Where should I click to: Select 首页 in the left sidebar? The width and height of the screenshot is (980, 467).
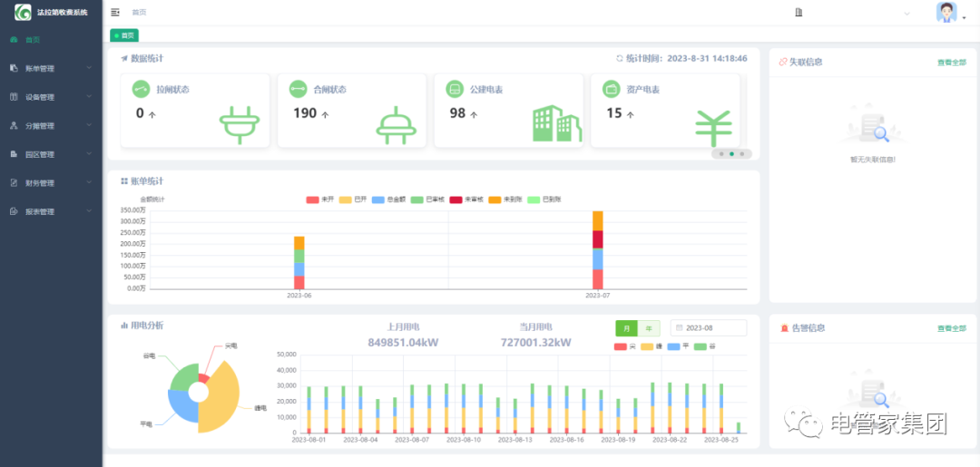tap(32, 40)
